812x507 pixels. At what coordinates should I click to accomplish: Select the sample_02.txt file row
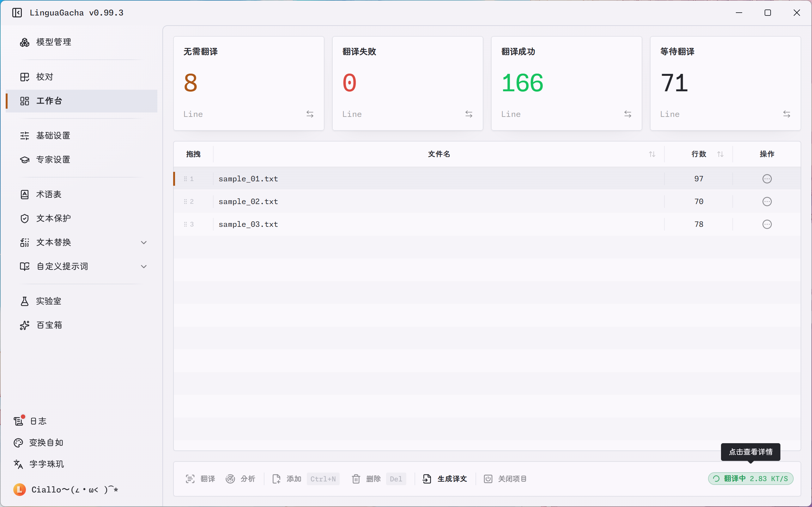tap(487, 202)
